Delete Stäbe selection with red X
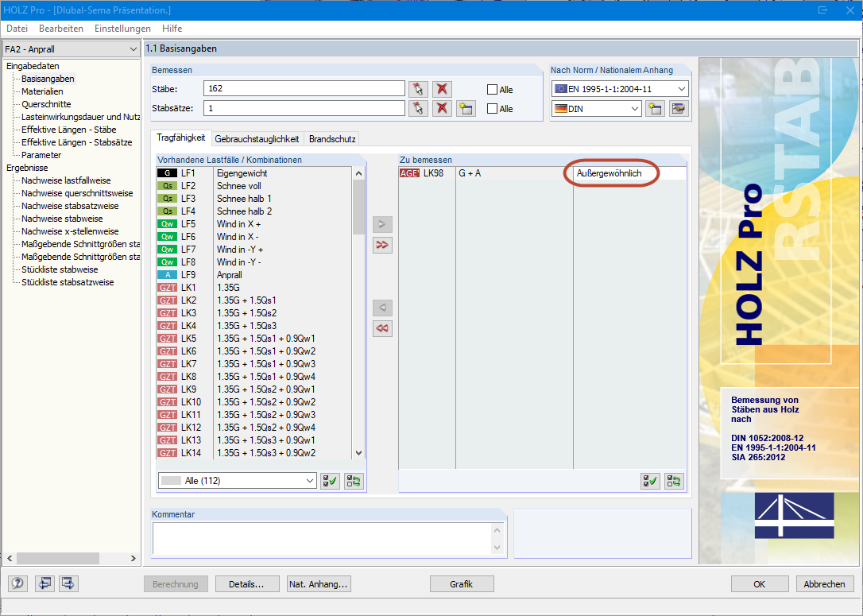This screenshot has width=863, height=616. 442,89
